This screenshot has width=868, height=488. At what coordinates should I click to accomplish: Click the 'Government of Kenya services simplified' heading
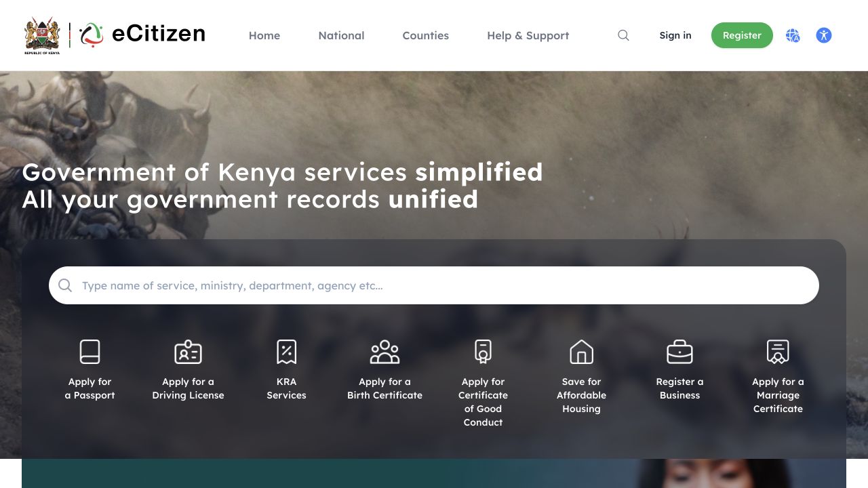pyautogui.click(x=282, y=172)
